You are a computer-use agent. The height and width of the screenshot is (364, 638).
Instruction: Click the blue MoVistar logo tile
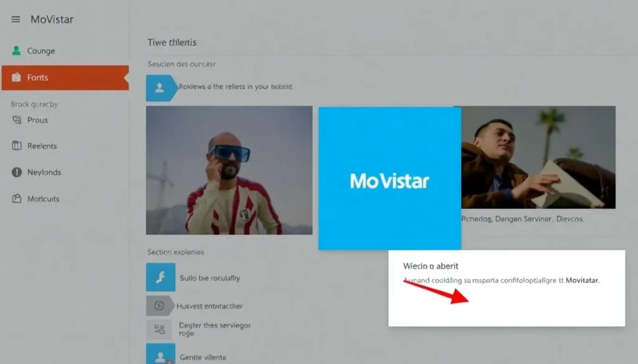point(390,179)
